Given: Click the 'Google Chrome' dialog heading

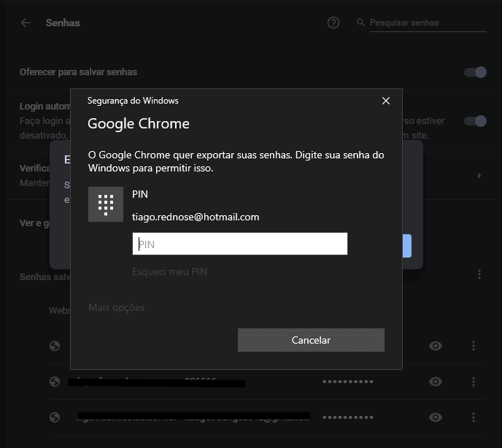Looking at the screenshot, I should pyautogui.click(x=139, y=124).
